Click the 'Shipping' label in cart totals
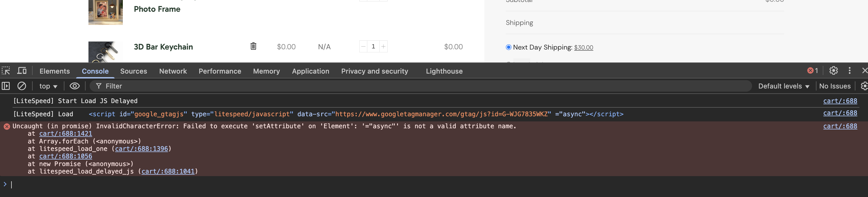The image size is (868, 197). tap(519, 23)
